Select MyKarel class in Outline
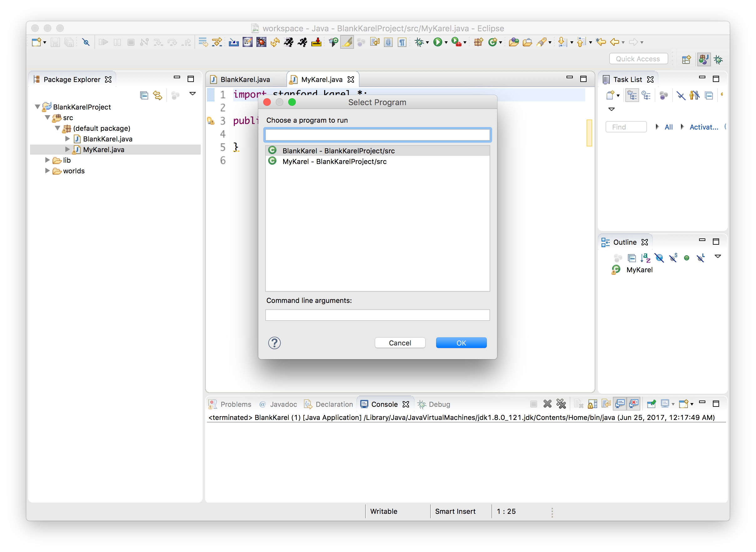 pos(639,270)
